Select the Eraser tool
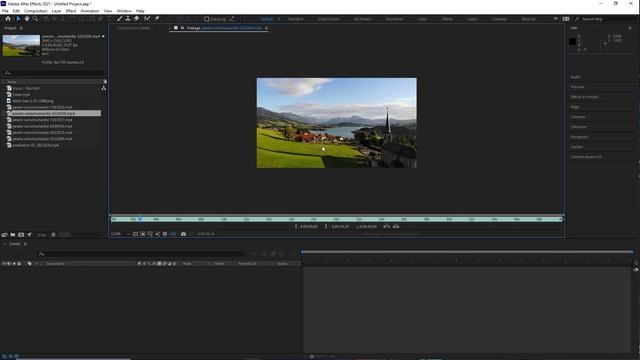640x360 pixels. (137, 19)
